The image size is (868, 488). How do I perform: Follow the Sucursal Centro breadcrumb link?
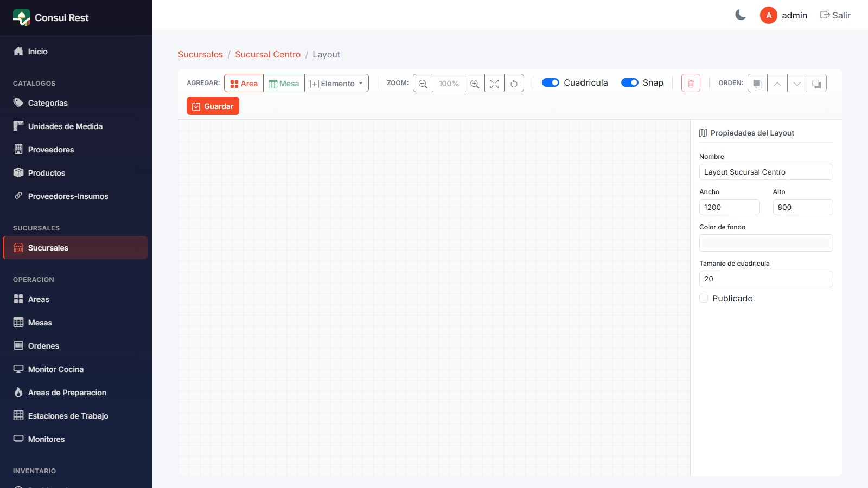pyautogui.click(x=267, y=54)
